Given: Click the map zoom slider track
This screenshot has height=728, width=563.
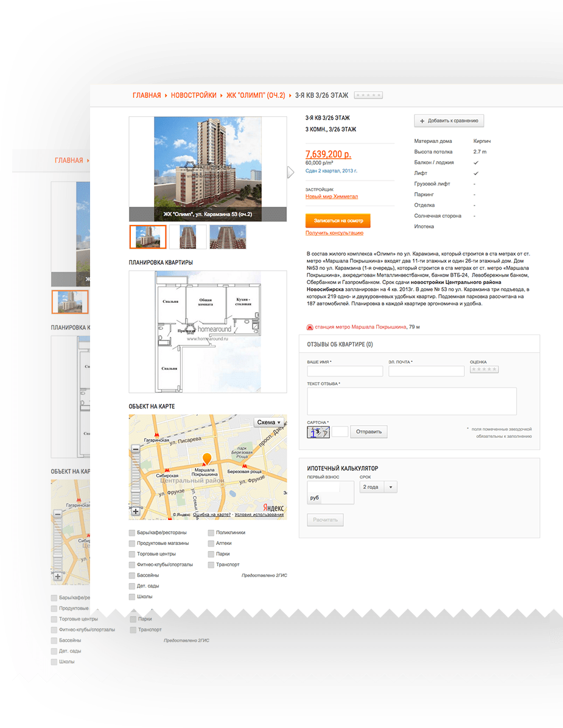Looking at the screenshot, I should coord(135,480).
